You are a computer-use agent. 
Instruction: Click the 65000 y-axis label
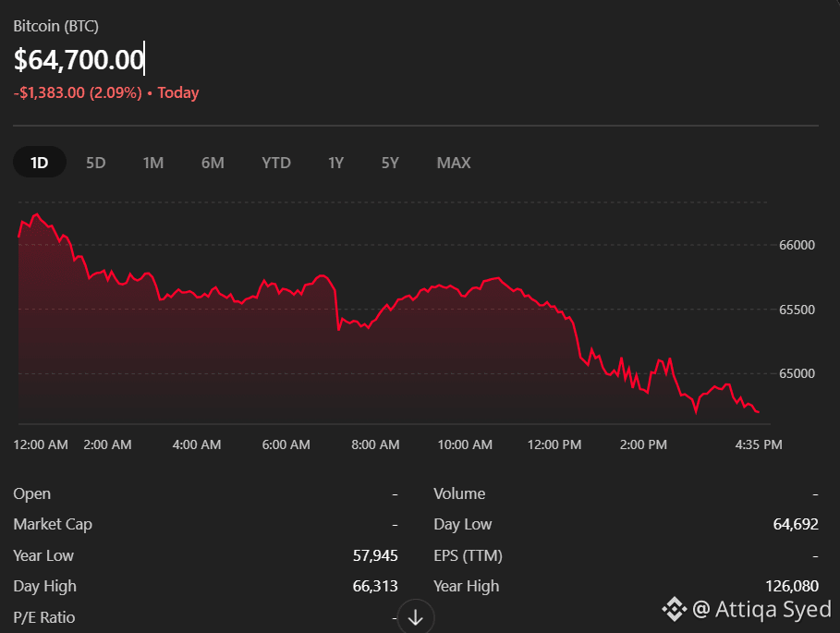coord(797,374)
